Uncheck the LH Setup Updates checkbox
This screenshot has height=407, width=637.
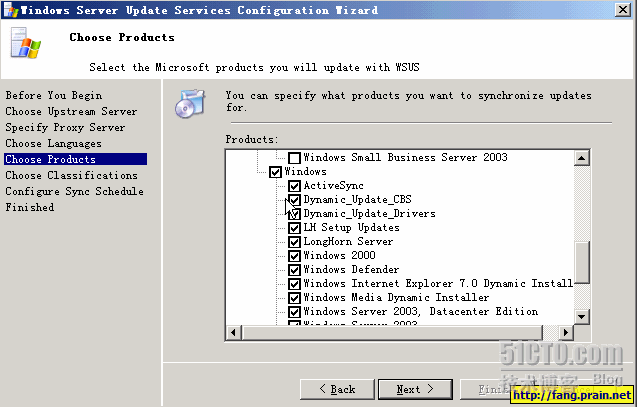(294, 228)
